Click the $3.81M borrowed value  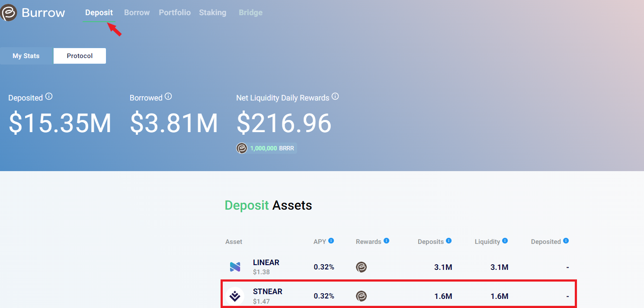(x=174, y=123)
